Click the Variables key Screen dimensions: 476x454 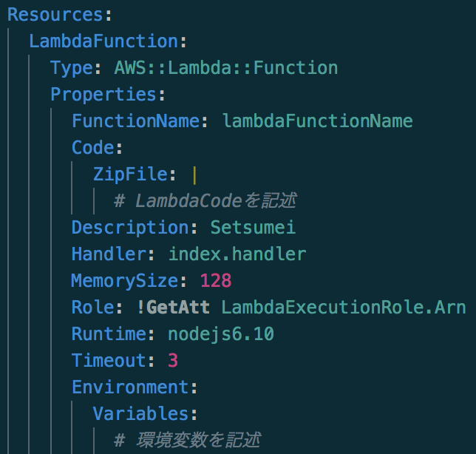[x=141, y=413]
